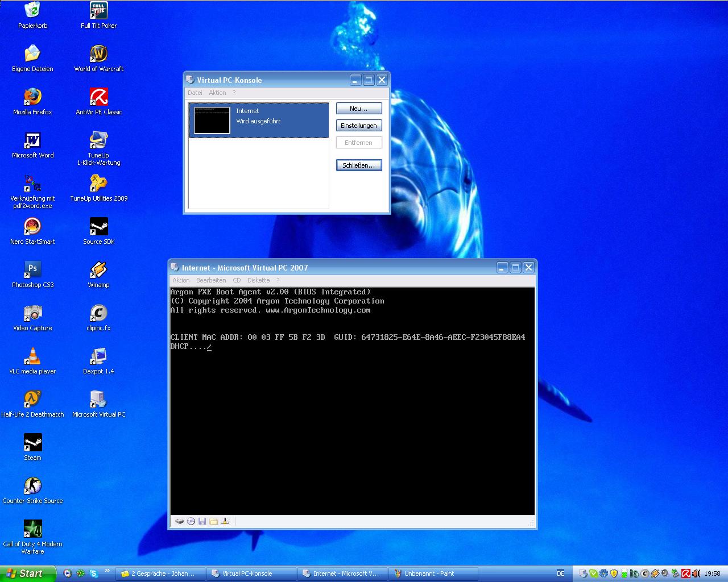The image size is (728, 582).
Task: Click the shared folder icon in the Virtual PC status bar
Action: click(213, 521)
